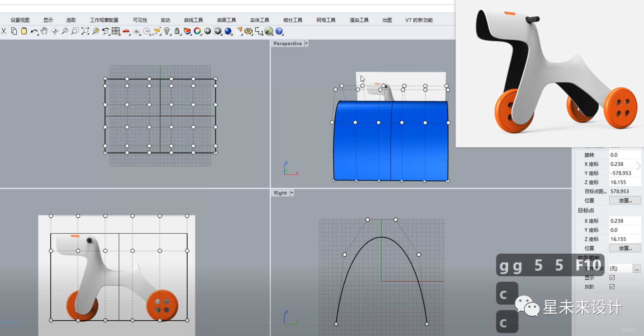Click the file name browse '...' button
Image resolution: width=644 pixels, height=336 pixels.
(x=637, y=269)
